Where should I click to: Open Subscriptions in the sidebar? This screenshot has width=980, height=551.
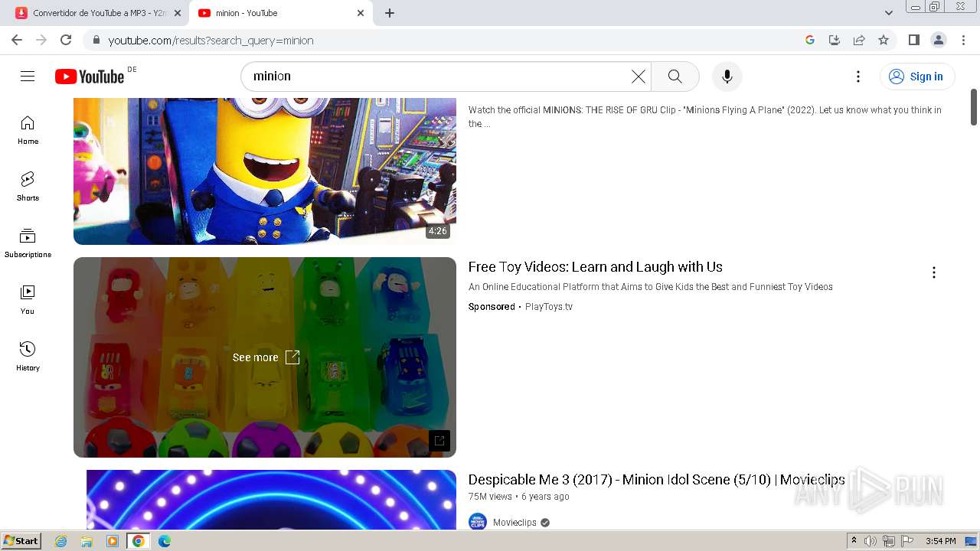pos(28,243)
